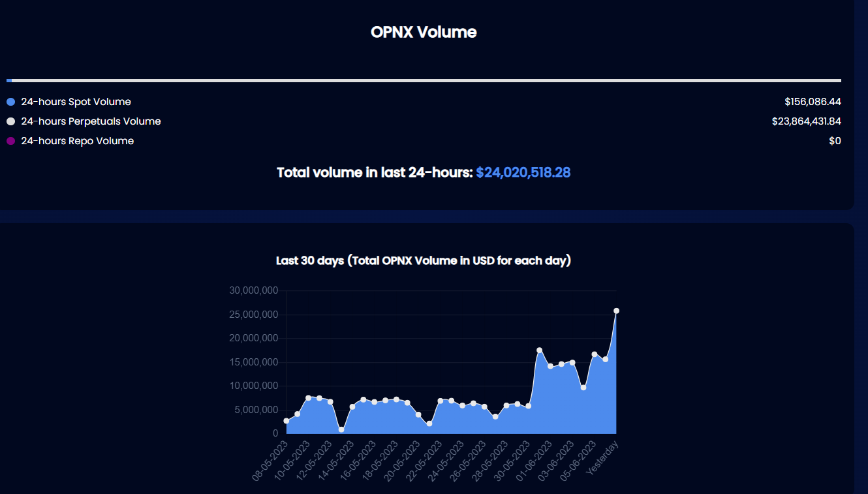This screenshot has height=494, width=868.
Task: Click the 20,000,000 y-axis label
Action: (254, 338)
